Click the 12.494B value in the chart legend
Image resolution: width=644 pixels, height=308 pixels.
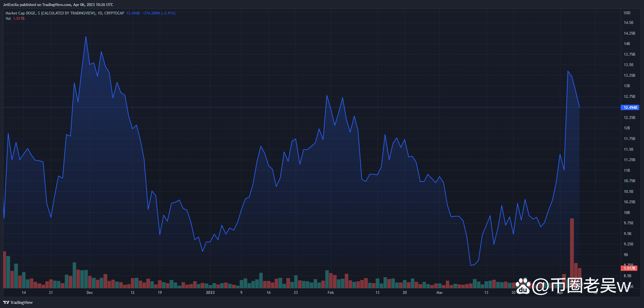[133, 13]
